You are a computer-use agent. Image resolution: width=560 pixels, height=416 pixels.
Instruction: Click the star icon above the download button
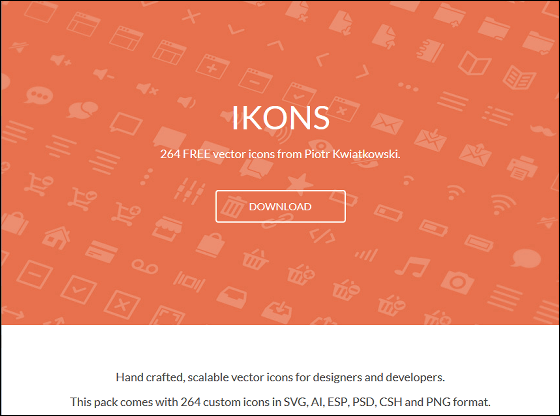point(299,182)
